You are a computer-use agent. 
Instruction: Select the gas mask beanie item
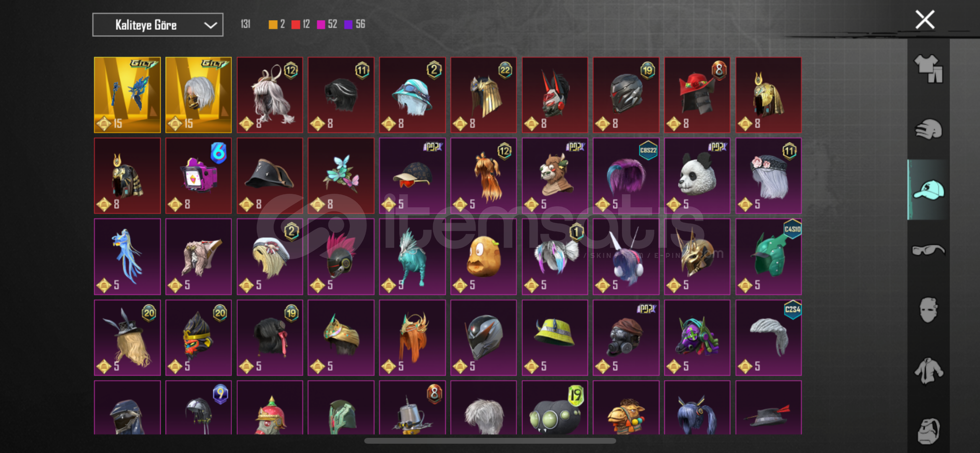pyautogui.click(x=626, y=338)
